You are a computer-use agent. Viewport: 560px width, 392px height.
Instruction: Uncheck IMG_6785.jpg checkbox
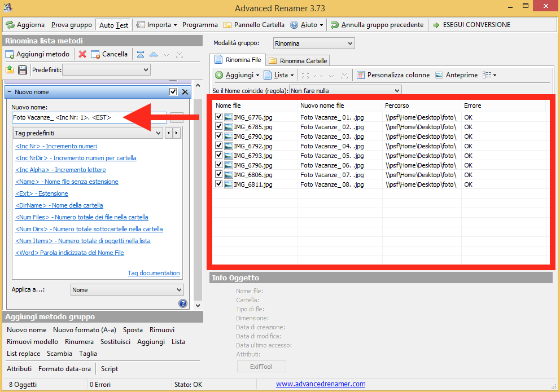point(219,126)
